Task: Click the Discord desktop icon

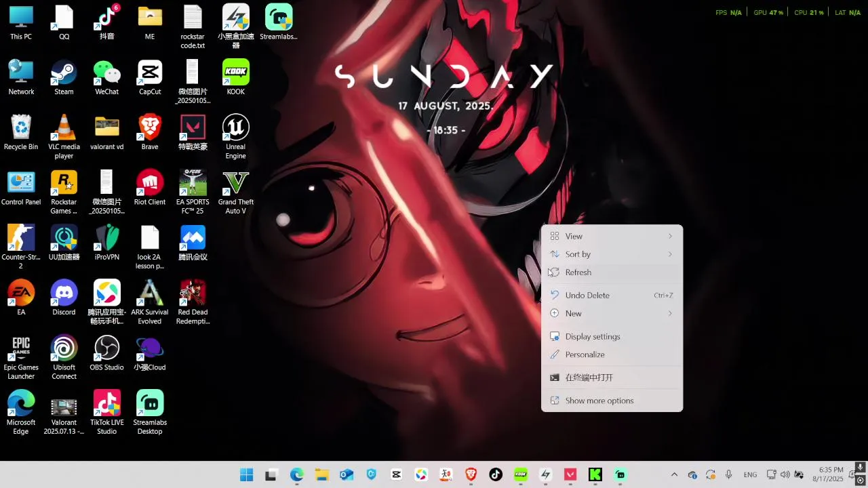Action: coord(64,298)
